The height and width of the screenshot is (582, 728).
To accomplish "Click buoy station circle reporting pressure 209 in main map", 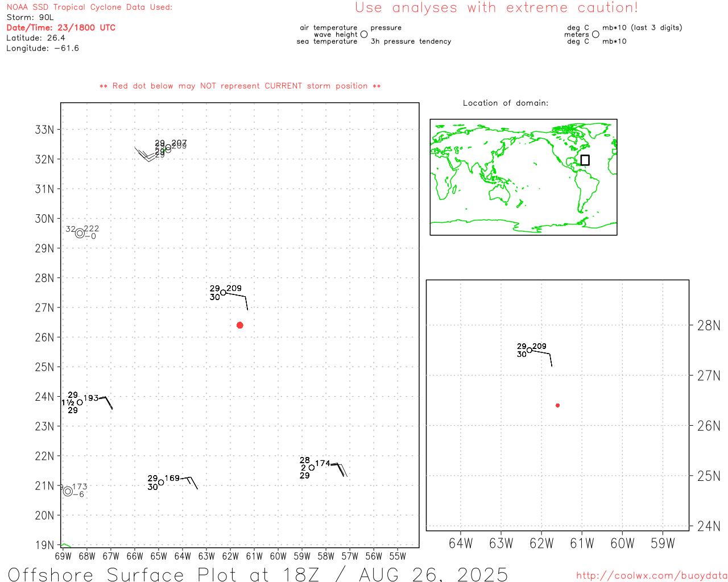I will (223, 293).
